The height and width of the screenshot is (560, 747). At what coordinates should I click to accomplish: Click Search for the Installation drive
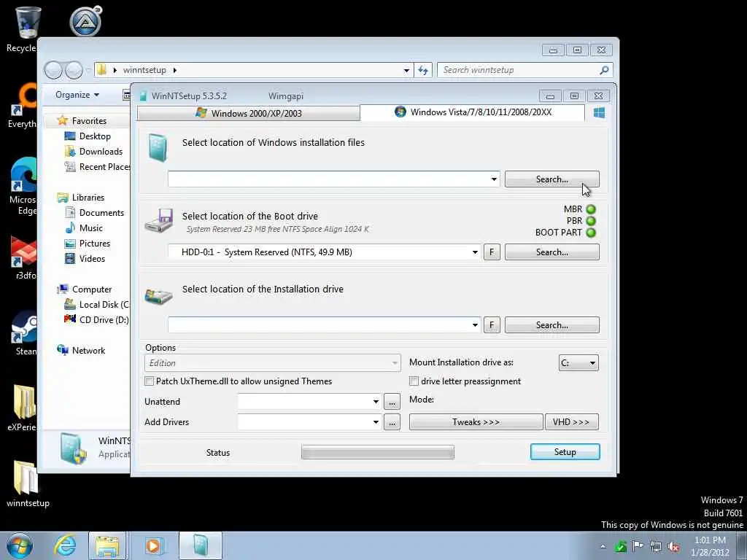pyautogui.click(x=551, y=325)
